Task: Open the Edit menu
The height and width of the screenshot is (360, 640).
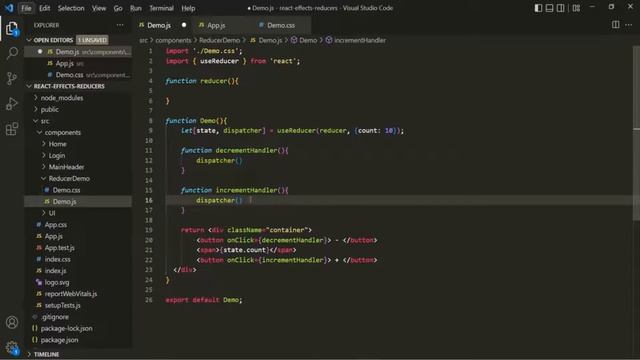Action: [x=44, y=8]
